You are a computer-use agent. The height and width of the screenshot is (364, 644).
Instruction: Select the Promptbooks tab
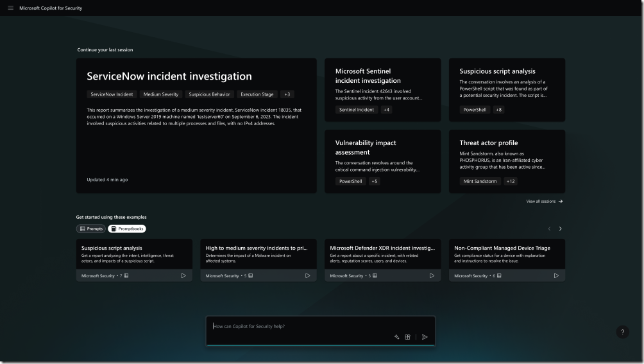coord(127,229)
